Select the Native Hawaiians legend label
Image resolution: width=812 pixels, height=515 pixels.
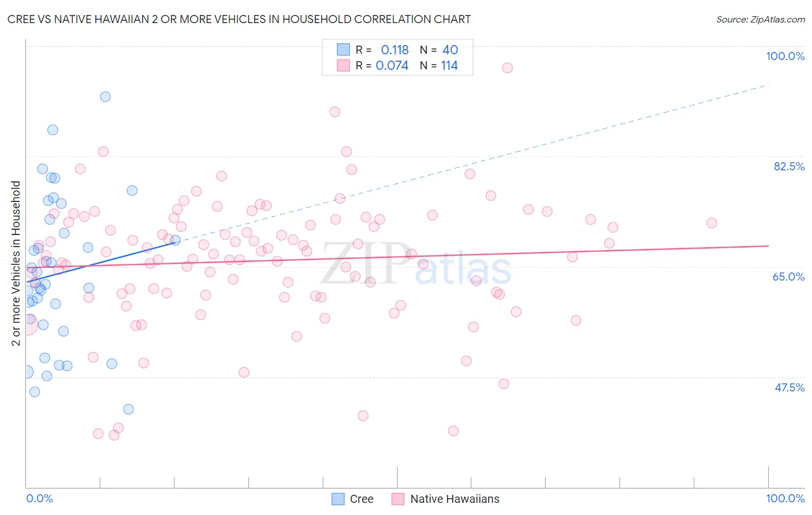pos(455,499)
